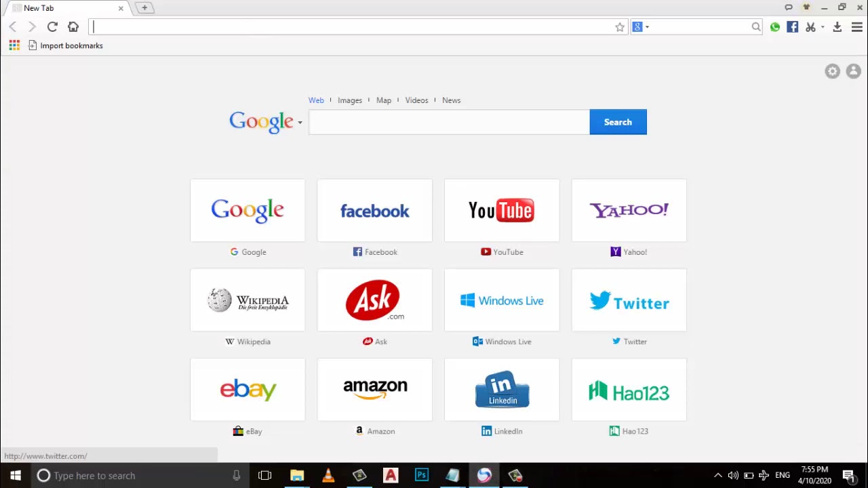Show hidden system tray icons
This screenshot has width=868, height=488.
pos(718,476)
